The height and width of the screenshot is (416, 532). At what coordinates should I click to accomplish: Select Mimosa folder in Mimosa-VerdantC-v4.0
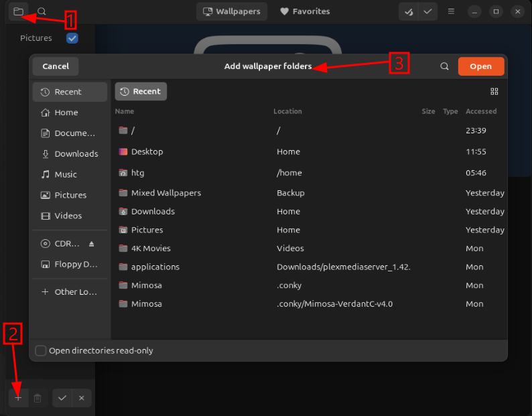point(309,303)
